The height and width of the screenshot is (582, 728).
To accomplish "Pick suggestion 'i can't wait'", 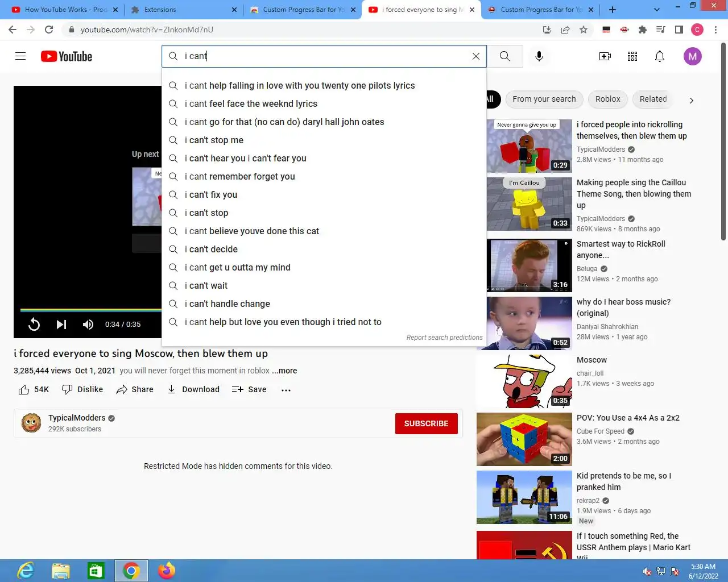I will [x=324, y=285].
